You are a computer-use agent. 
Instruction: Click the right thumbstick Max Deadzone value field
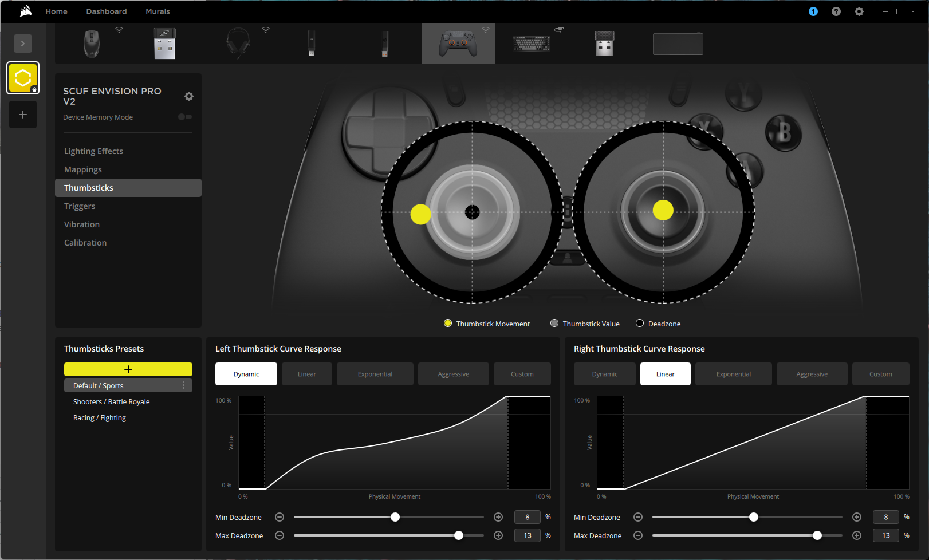[x=885, y=535]
